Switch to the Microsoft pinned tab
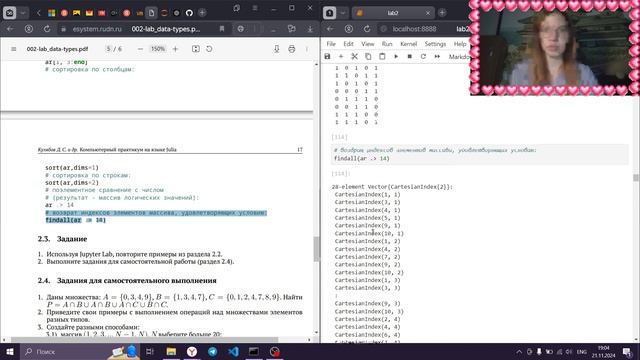The width and height of the screenshot is (640, 360). pos(51,13)
